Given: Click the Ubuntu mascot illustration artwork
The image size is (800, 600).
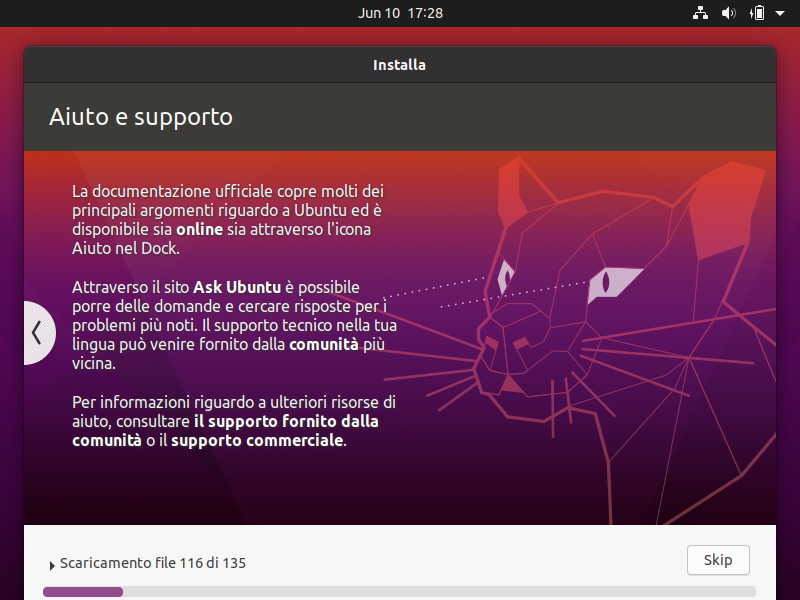Looking at the screenshot, I should point(600,330).
